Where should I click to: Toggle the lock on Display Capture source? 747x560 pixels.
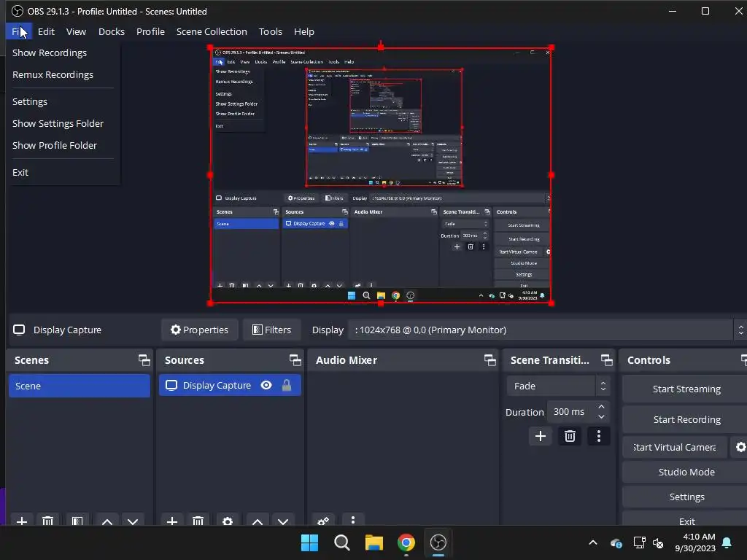click(286, 385)
